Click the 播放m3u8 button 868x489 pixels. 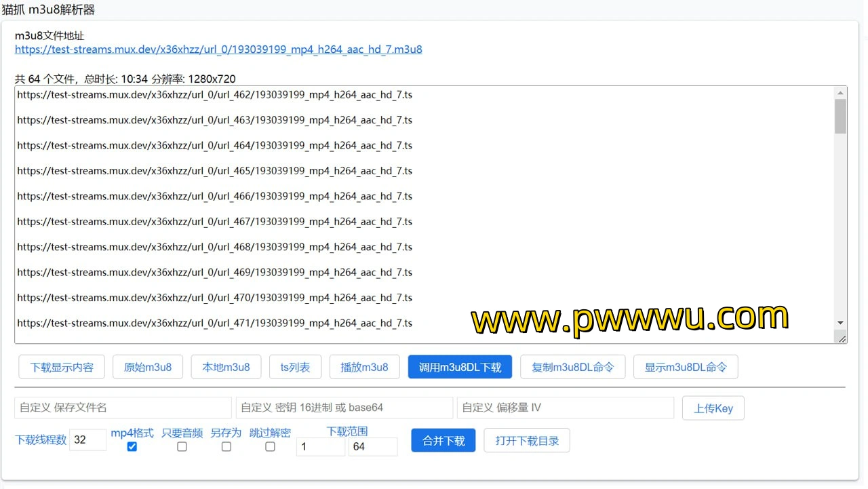(365, 367)
